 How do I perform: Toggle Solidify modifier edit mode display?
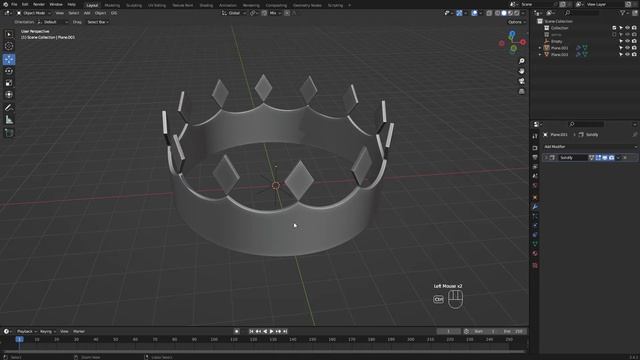[x=598, y=158]
